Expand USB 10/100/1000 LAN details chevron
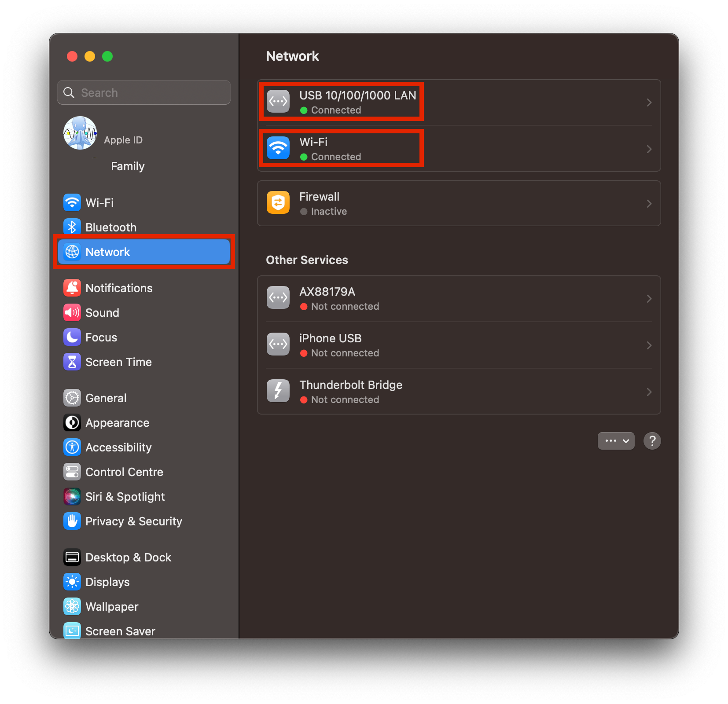Screen dimensions: 728x704 (649, 103)
